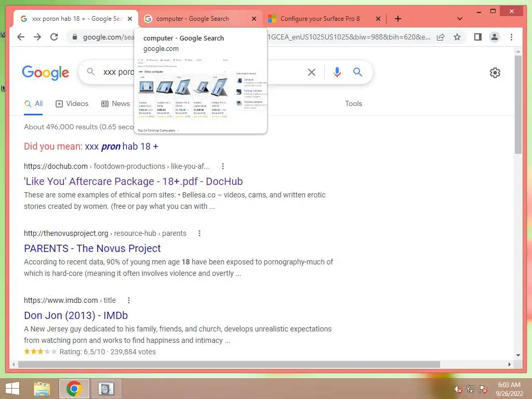This screenshot has width=532, height=399.
Task: Open the PARENTS - The Novus Project result
Action: [92, 248]
